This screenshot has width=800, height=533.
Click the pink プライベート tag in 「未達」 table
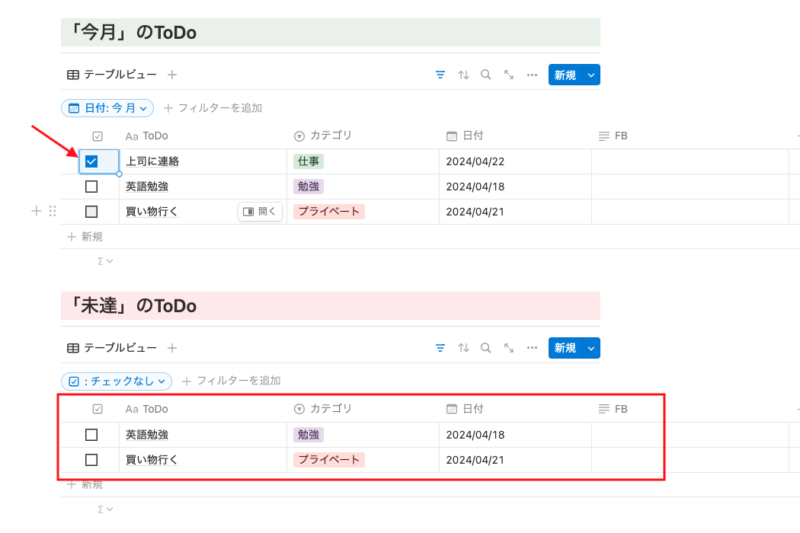[x=329, y=460]
